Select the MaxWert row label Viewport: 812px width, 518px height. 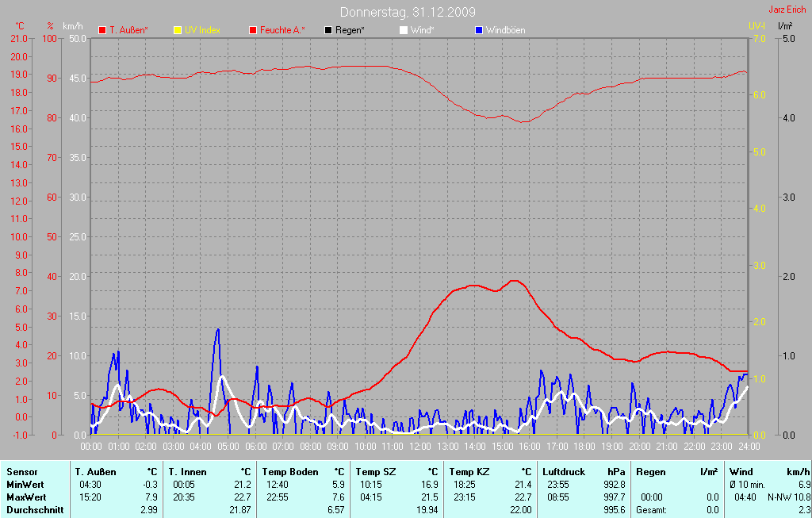(26, 497)
